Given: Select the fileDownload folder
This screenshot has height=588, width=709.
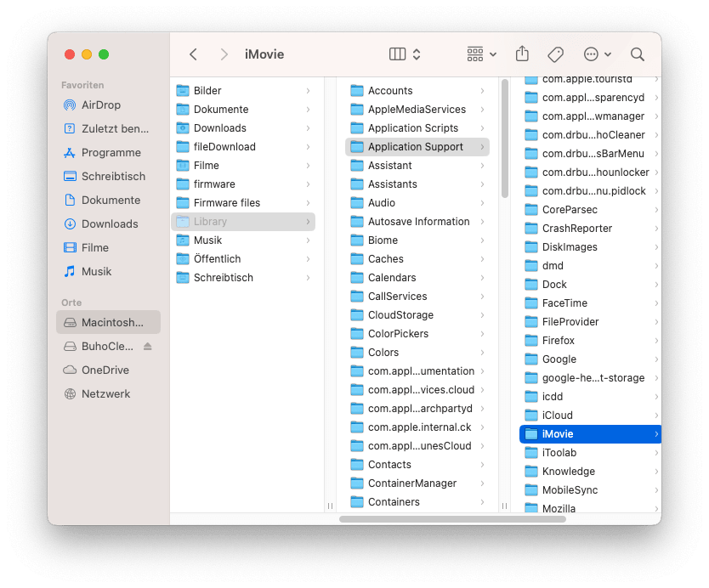Looking at the screenshot, I should [x=243, y=146].
